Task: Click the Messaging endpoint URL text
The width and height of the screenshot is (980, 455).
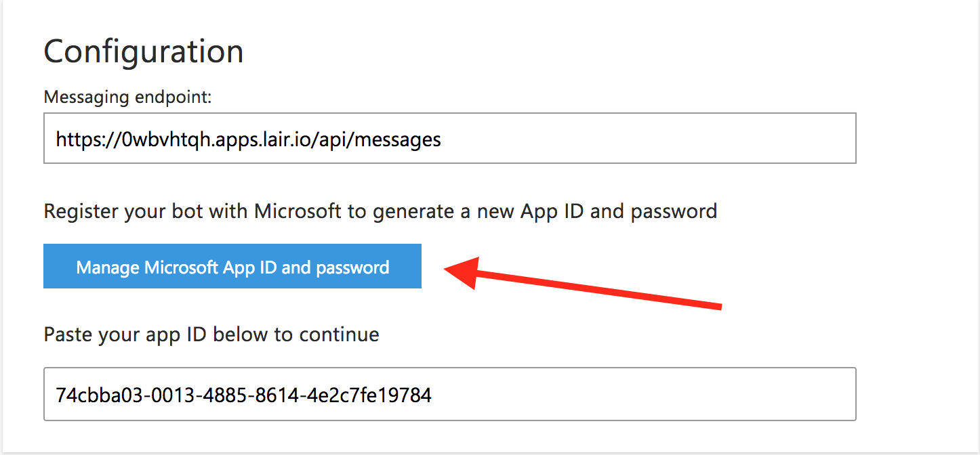Action: tap(248, 139)
